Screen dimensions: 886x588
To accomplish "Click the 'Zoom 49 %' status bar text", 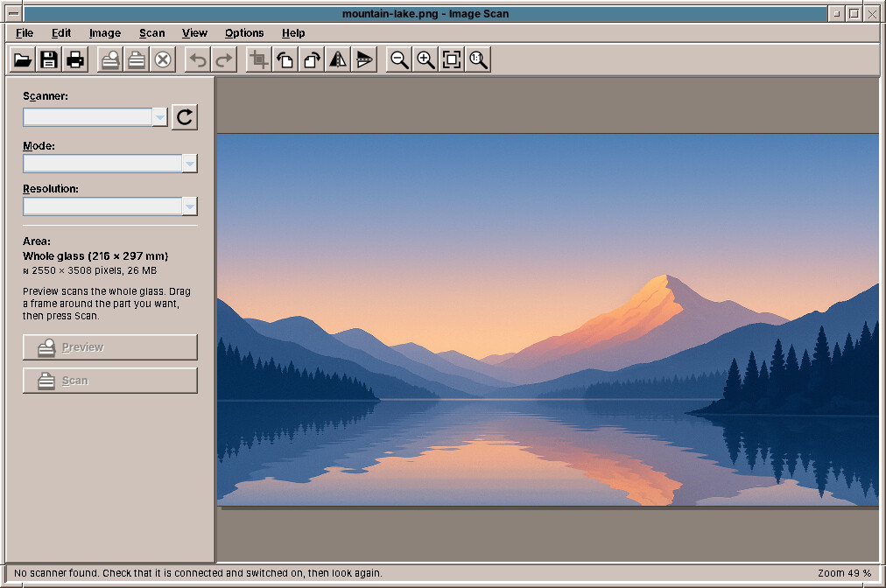I will 844,573.
